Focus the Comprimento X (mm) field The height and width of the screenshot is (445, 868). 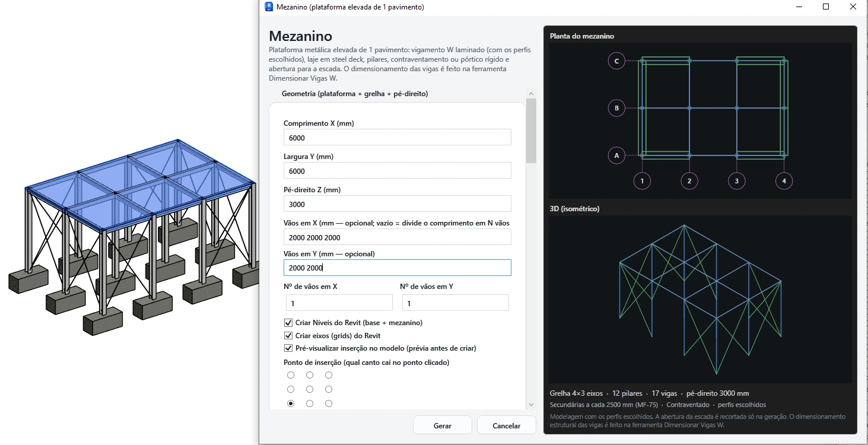(x=397, y=138)
